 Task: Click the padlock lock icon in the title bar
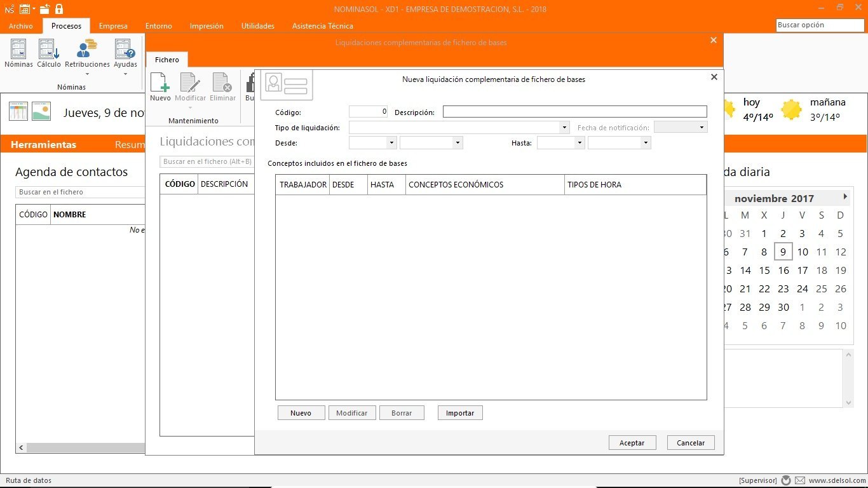(x=59, y=9)
